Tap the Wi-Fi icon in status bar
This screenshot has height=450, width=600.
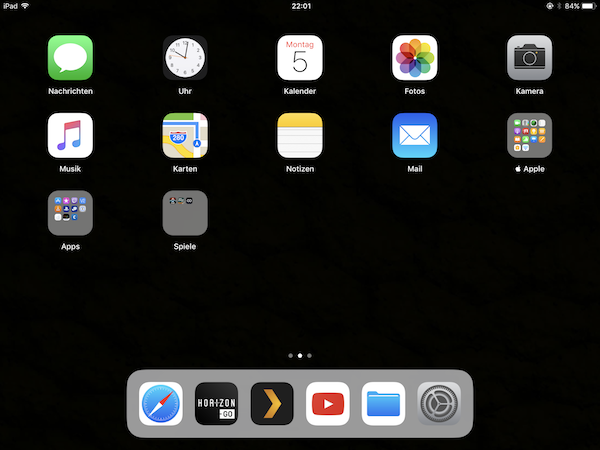[25, 6]
